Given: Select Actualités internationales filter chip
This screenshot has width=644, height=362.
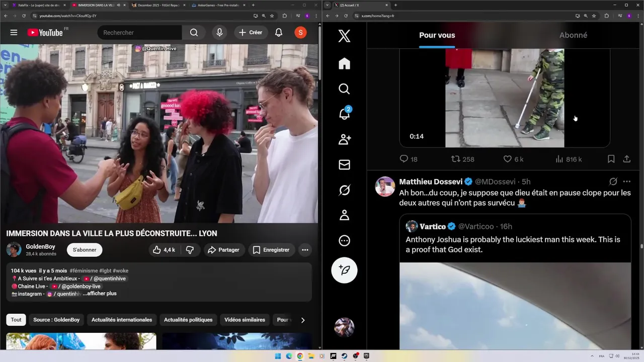Looking at the screenshot, I should (122, 320).
